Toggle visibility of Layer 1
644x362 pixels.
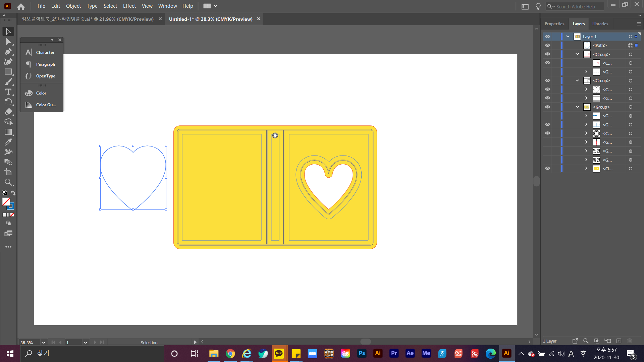pyautogui.click(x=547, y=37)
